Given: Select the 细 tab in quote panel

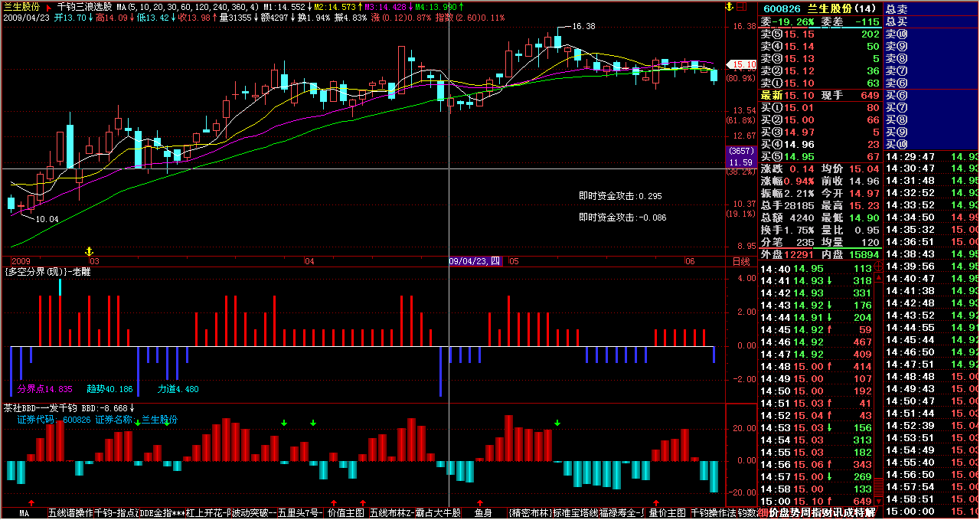Looking at the screenshot, I should point(763,512).
